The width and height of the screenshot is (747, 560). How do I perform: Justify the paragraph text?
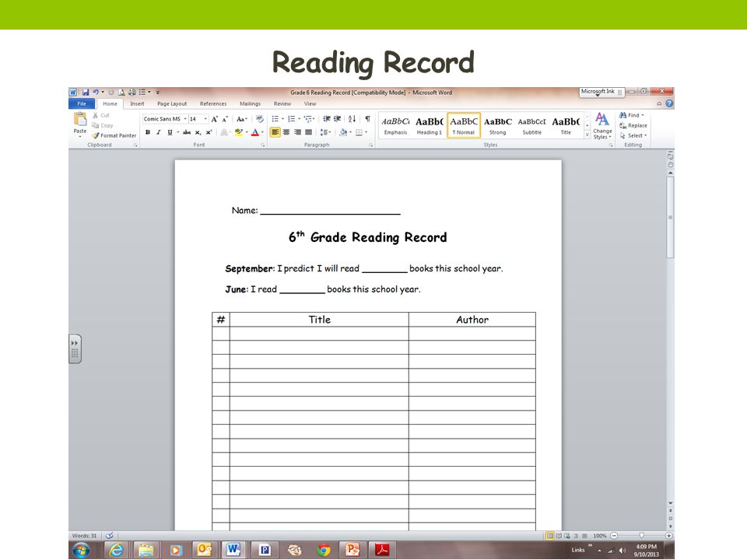tap(308, 132)
